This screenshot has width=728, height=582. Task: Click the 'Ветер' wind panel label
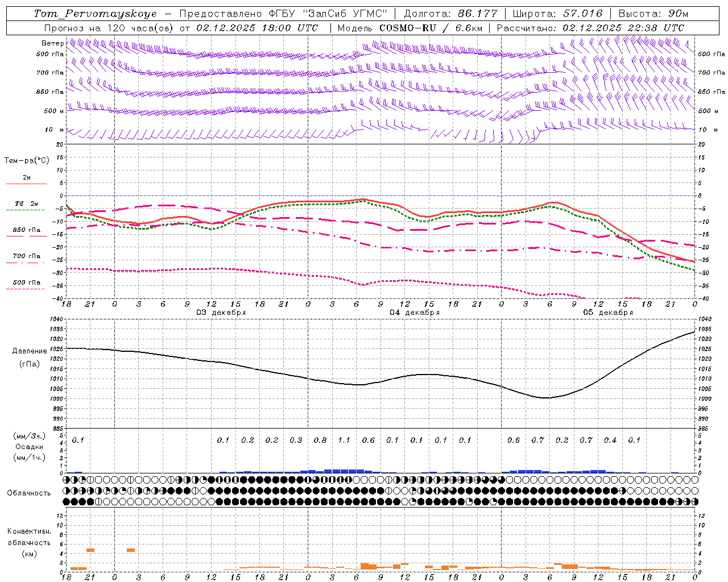point(52,43)
